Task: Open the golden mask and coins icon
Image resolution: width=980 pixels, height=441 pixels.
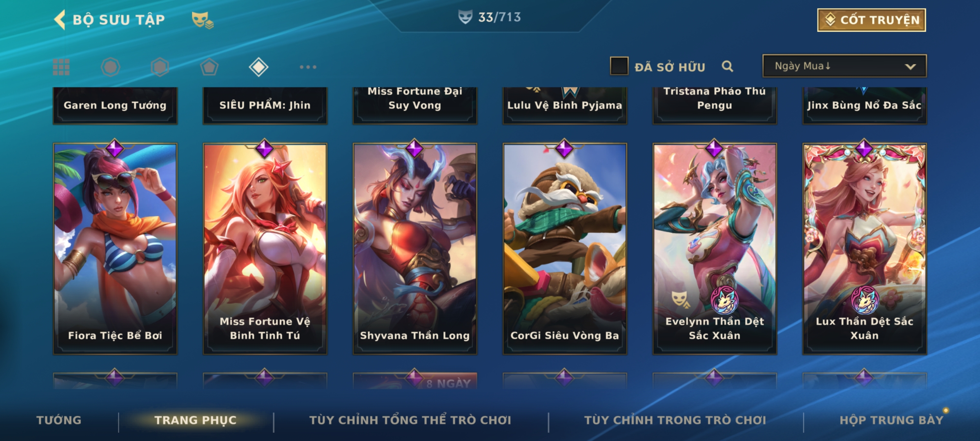Action: [203, 20]
